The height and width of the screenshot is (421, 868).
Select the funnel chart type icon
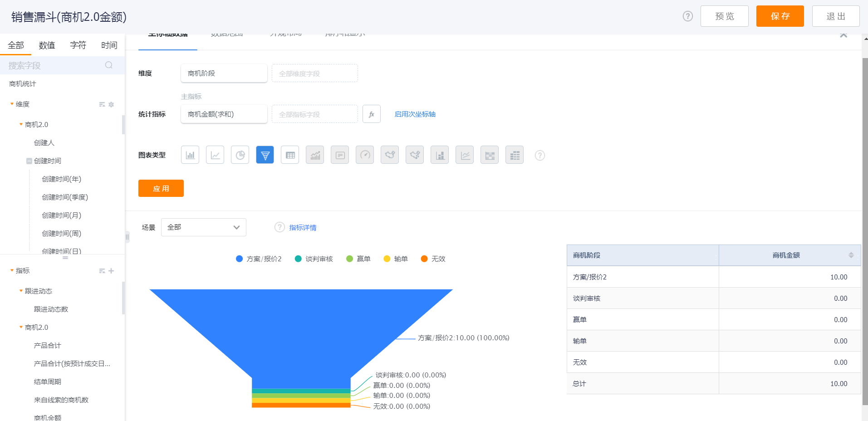pyautogui.click(x=265, y=155)
